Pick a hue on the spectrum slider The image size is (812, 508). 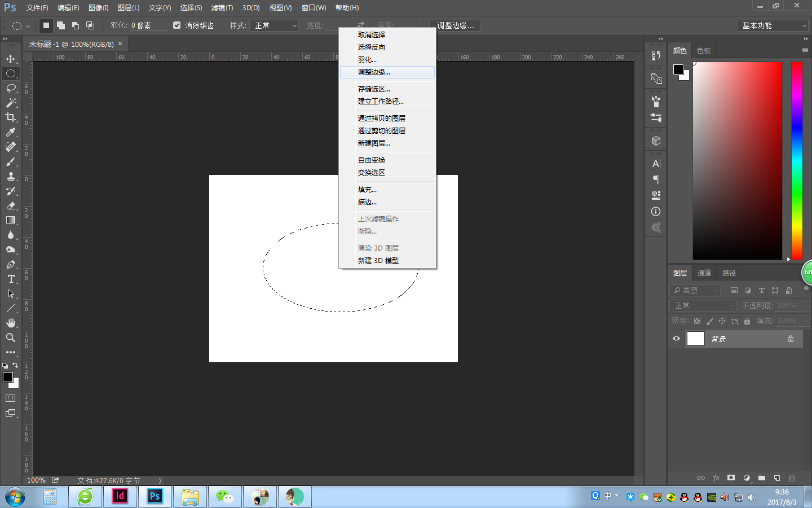point(797,161)
